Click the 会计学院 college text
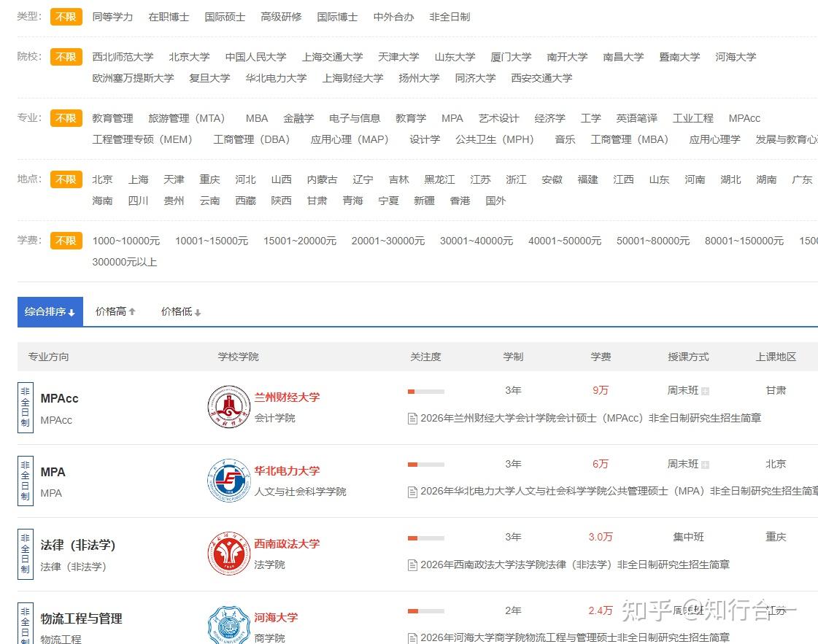 (274, 418)
